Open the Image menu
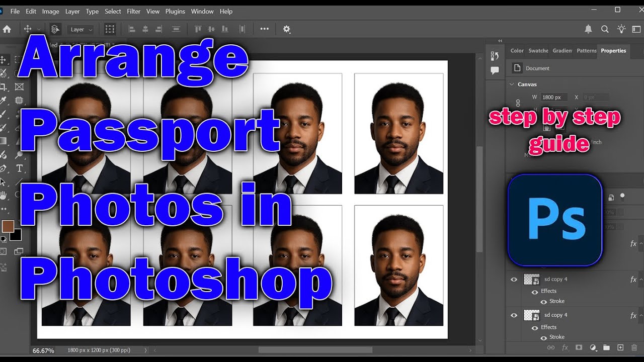Screen dimensions: 644x362 (50, 11)
